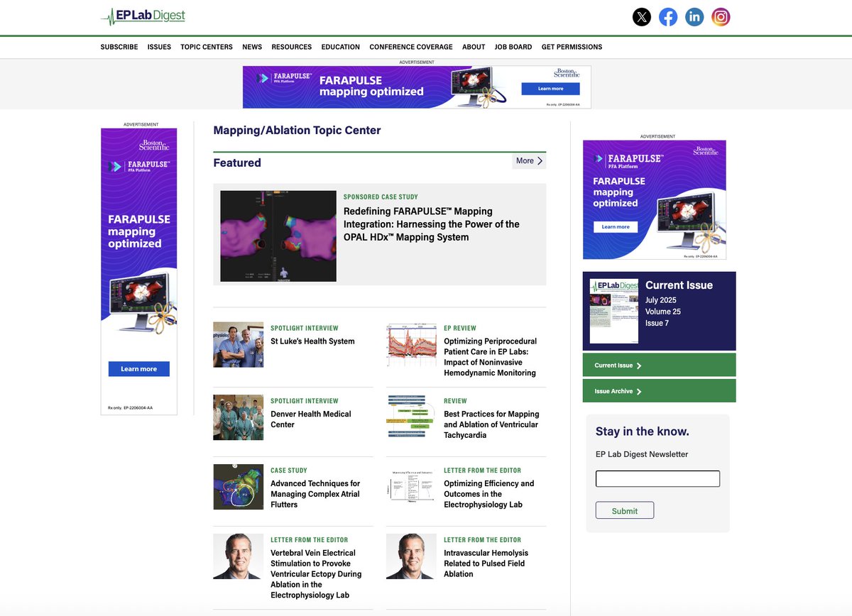Submit the newsletter signup form

tap(625, 510)
